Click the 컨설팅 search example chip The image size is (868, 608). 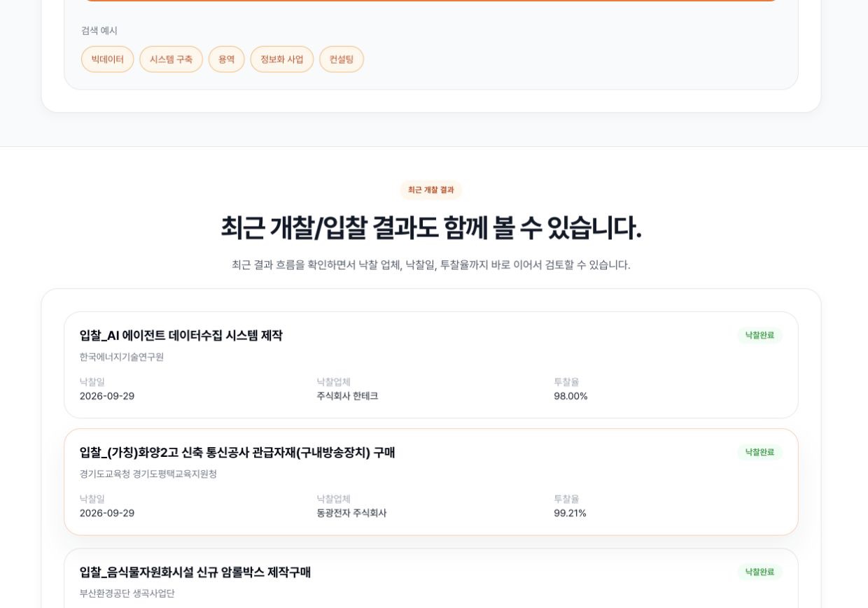[x=342, y=59]
